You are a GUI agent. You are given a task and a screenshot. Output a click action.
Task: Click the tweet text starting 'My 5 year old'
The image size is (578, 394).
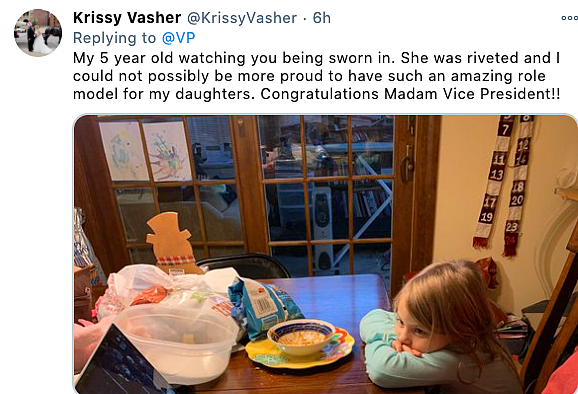[316, 76]
